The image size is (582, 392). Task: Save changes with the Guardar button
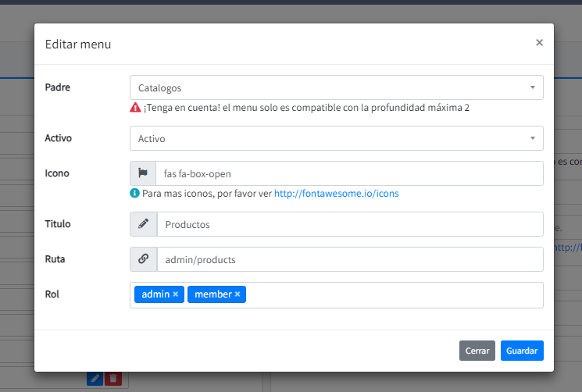coord(522,351)
